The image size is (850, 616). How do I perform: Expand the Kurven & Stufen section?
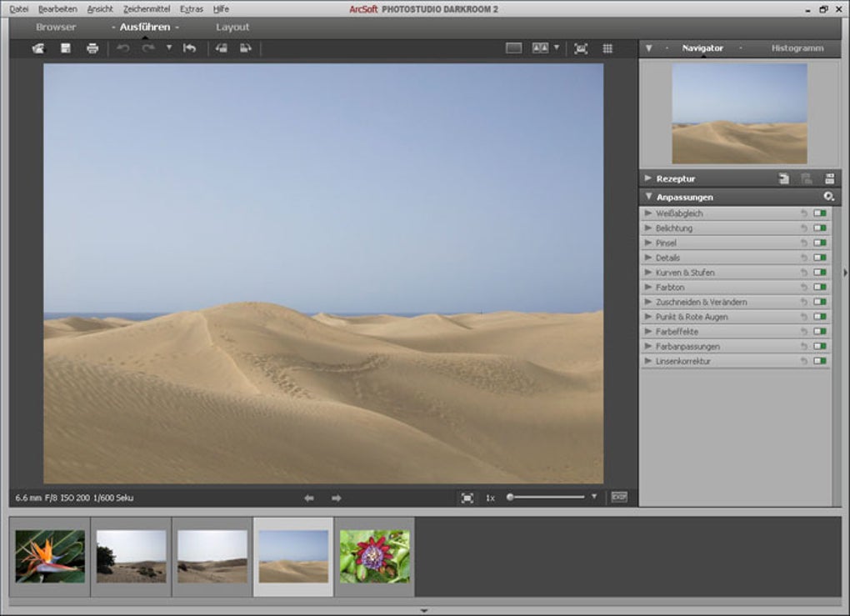pyautogui.click(x=647, y=273)
